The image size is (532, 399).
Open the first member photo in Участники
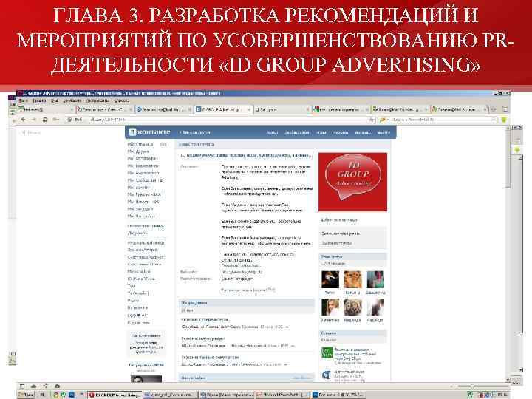330,279
